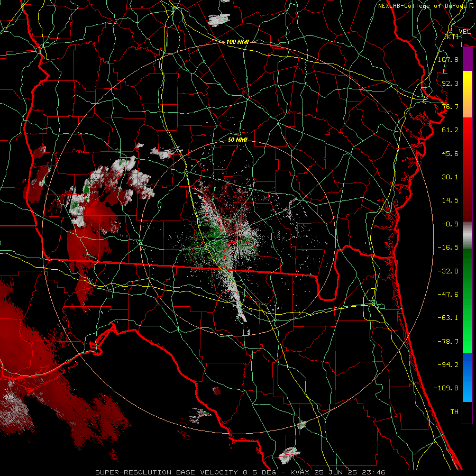Select the 61.2 scale value
The image size is (476, 476).
point(450,130)
